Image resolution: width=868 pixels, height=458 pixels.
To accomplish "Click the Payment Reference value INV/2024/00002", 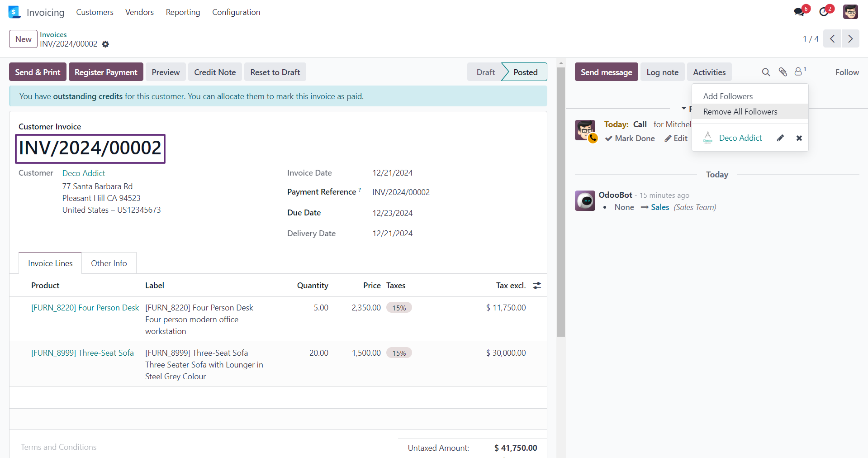I will [401, 192].
